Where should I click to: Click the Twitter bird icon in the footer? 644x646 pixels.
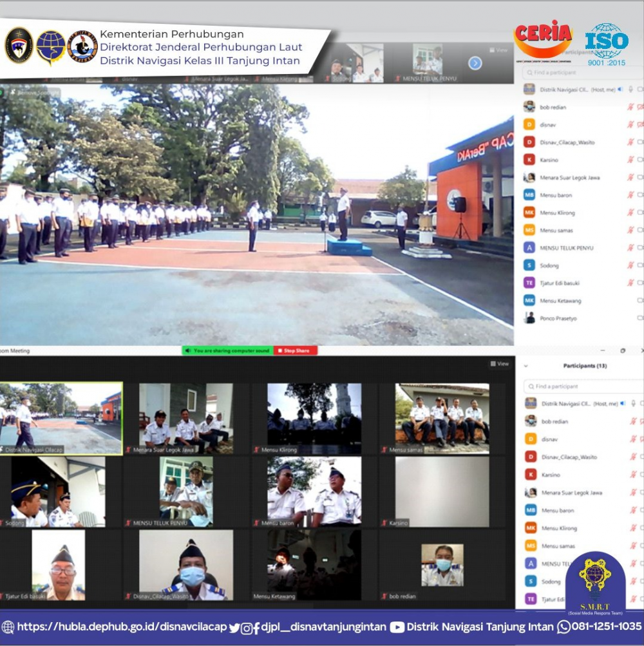pyautogui.click(x=234, y=628)
